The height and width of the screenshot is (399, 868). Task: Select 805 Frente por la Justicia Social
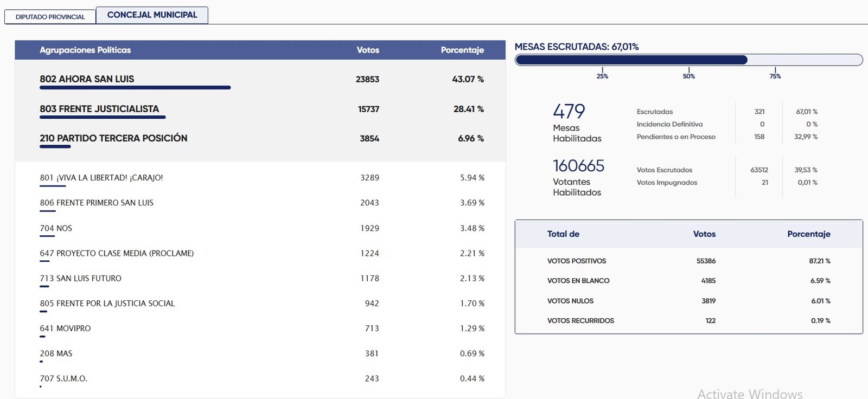click(x=107, y=304)
